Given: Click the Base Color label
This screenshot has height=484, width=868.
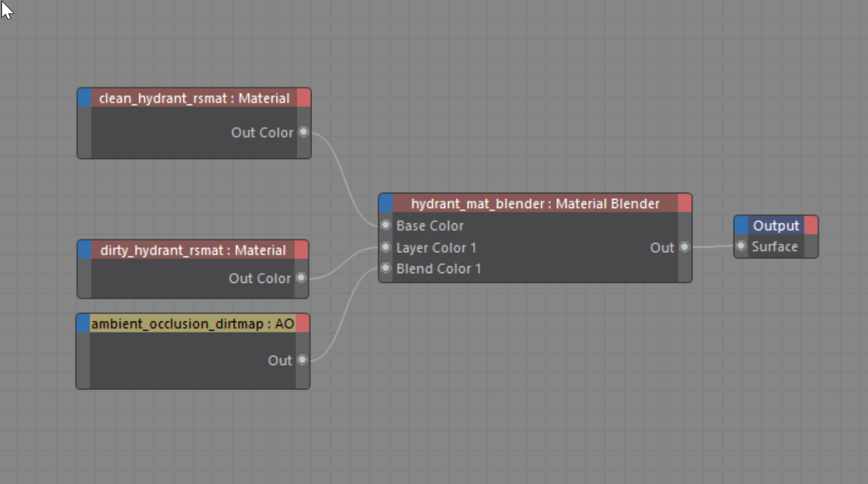Looking at the screenshot, I should tap(430, 226).
